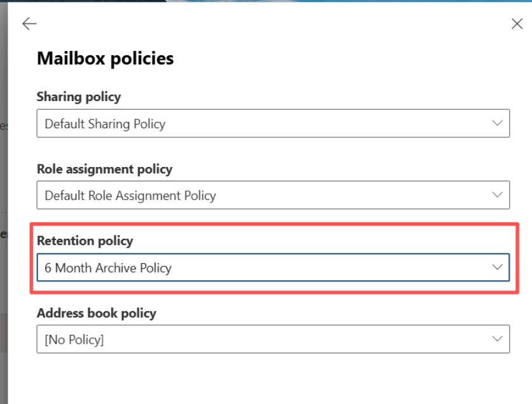Expand the Address book policy chevron
532x404 pixels.
(x=497, y=339)
